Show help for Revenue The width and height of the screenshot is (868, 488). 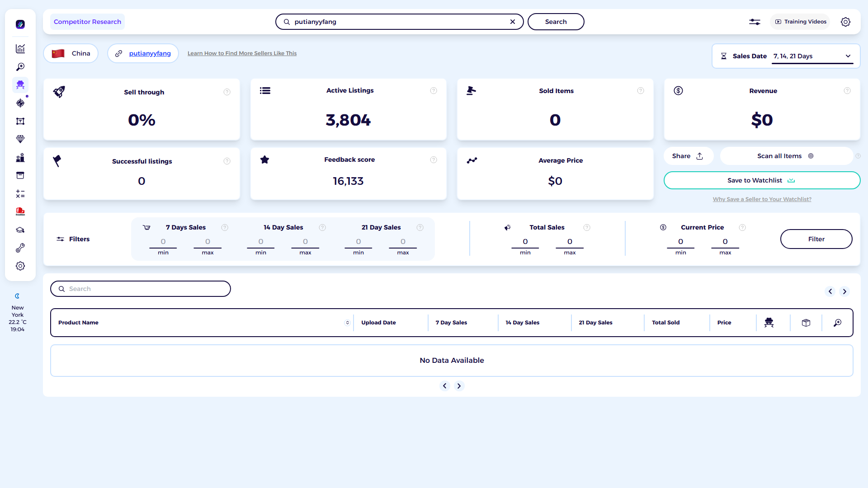[847, 91]
